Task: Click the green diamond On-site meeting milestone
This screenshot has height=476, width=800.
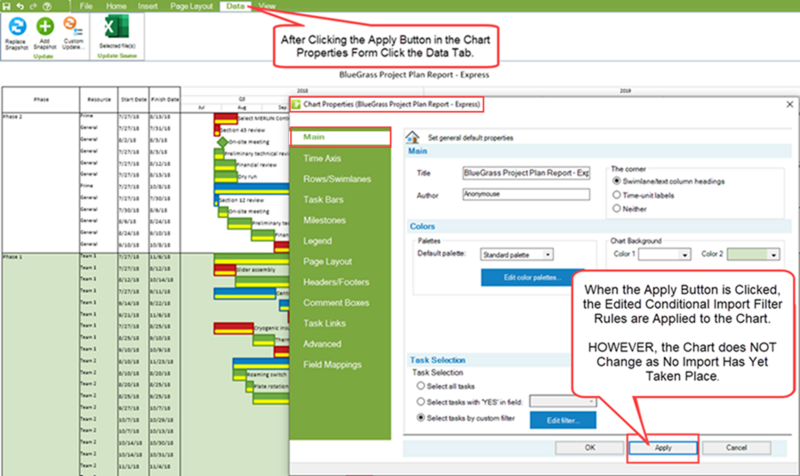Action: tap(222, 142)
